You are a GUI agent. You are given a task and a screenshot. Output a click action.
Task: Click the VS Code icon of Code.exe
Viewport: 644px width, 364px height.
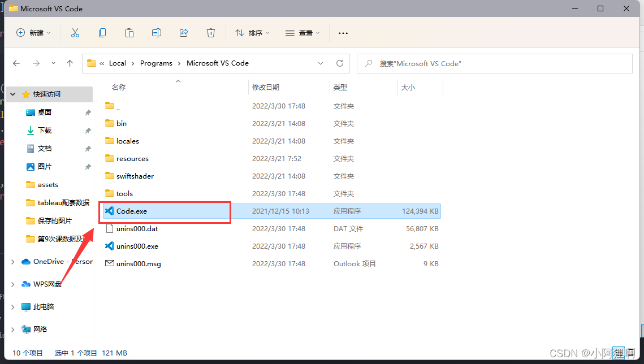pos(110,211)
